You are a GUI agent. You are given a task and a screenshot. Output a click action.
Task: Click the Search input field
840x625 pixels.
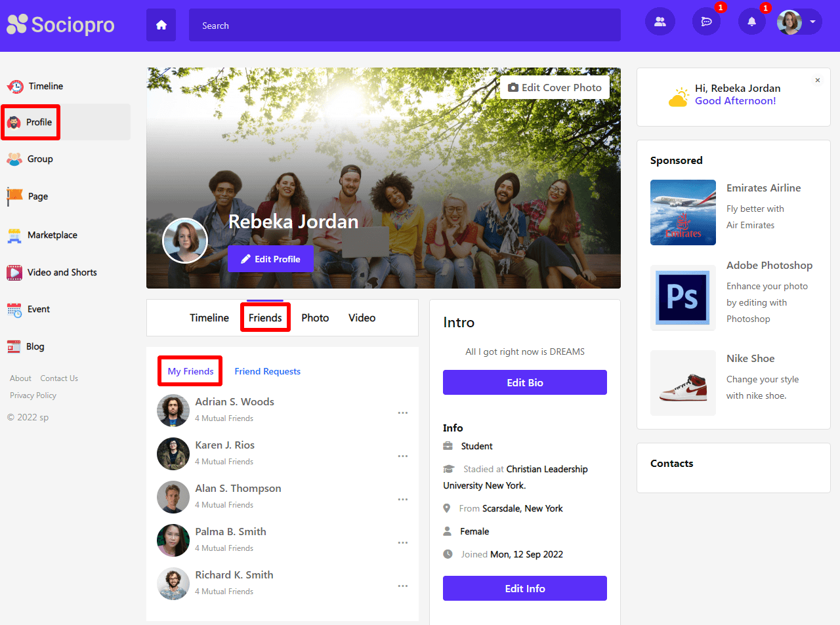[x=404, y=26]
